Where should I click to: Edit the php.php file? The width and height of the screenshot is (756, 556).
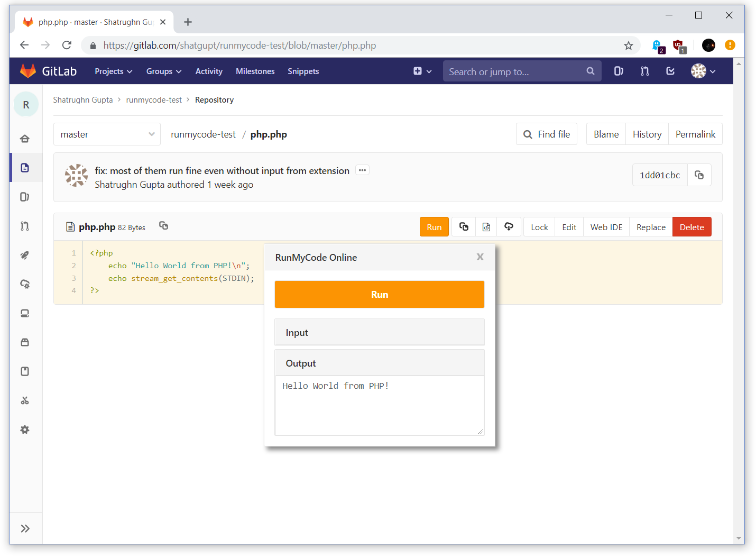click(569, 227)
